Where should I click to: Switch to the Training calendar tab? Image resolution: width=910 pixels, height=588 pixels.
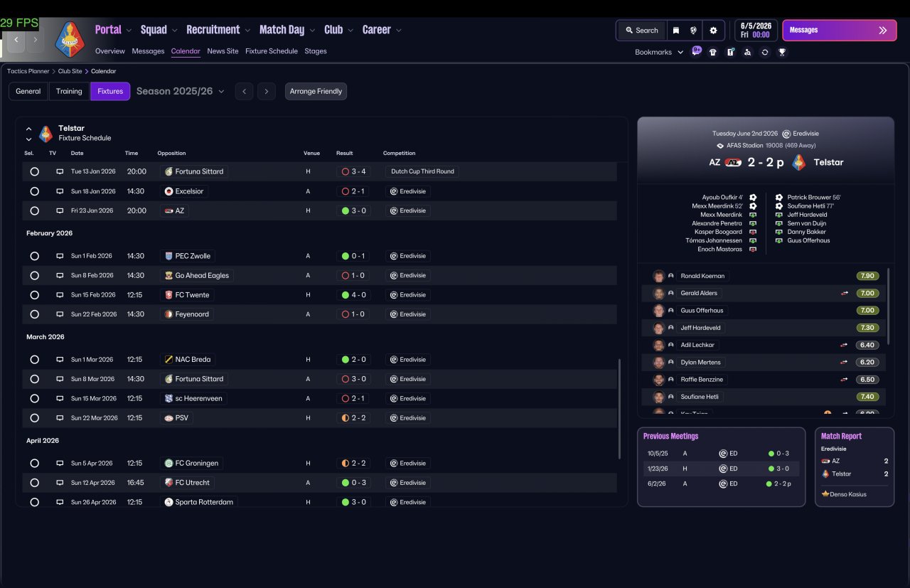[x=69, y=91]
